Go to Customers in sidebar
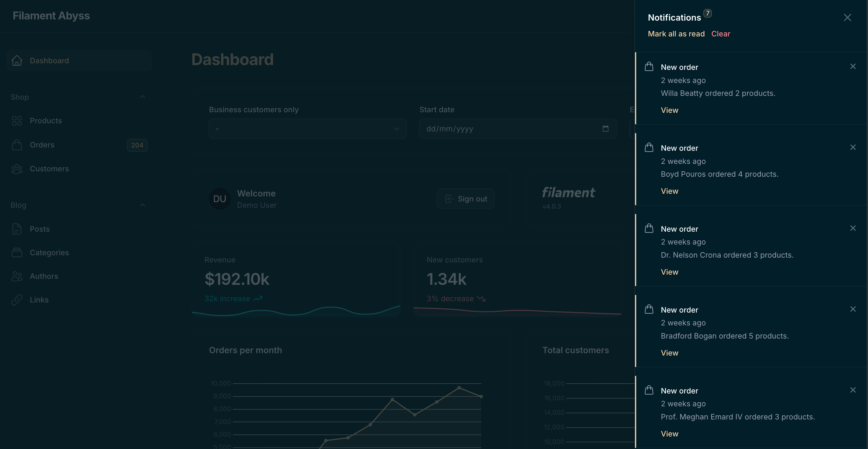 (x=49, y=169)
